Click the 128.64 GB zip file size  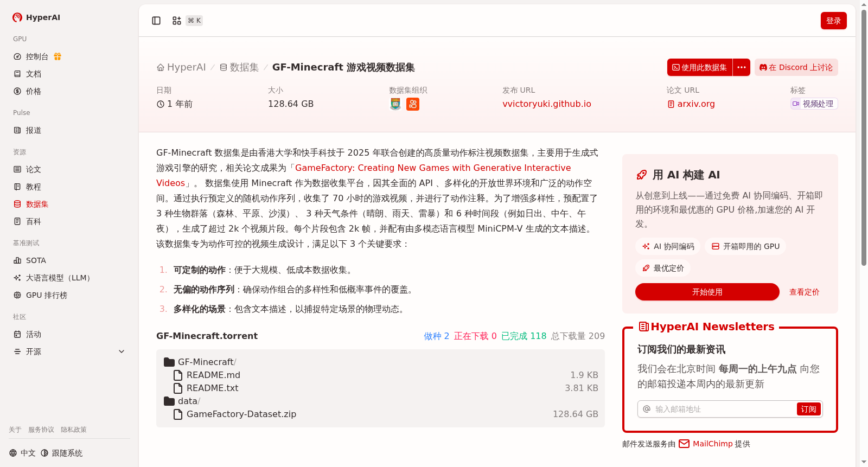coord(576,414)
